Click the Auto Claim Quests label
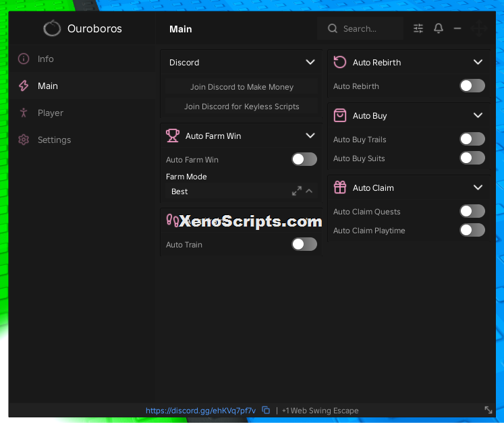 [367, 212]
